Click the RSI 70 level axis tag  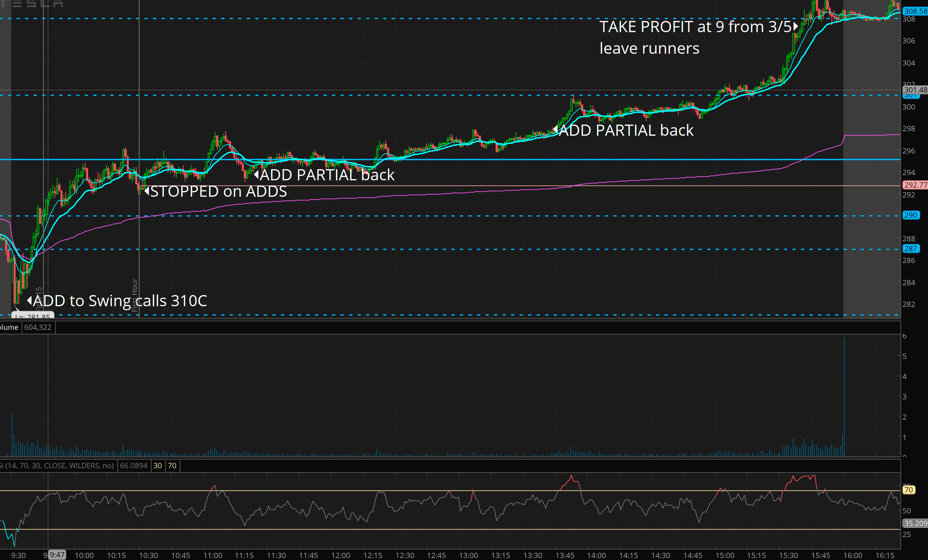pos(908,490)
